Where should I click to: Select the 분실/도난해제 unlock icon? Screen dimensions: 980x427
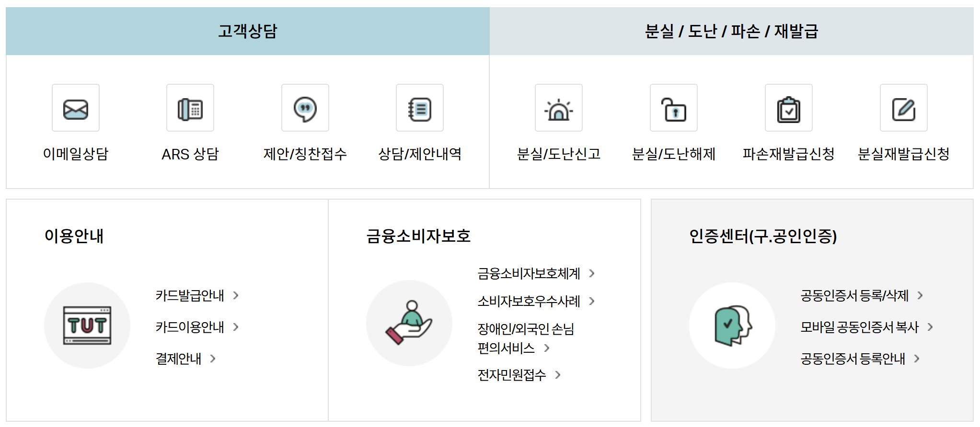point(673,108)
